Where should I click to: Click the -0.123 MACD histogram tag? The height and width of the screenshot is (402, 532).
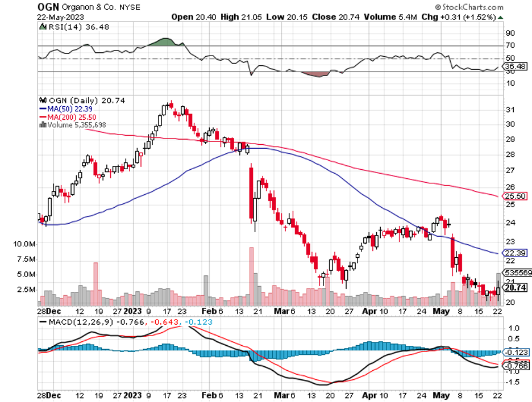point(516,352)
